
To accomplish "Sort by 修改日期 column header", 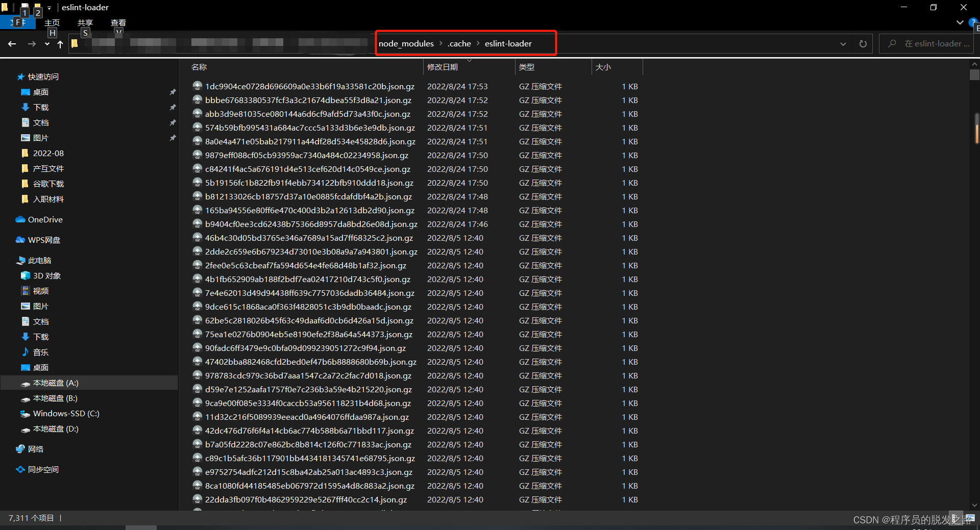I will pos(443,67).
